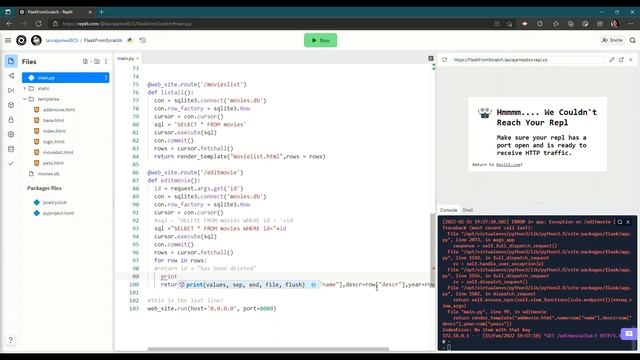Click the browser address bar

pos(269,24)
